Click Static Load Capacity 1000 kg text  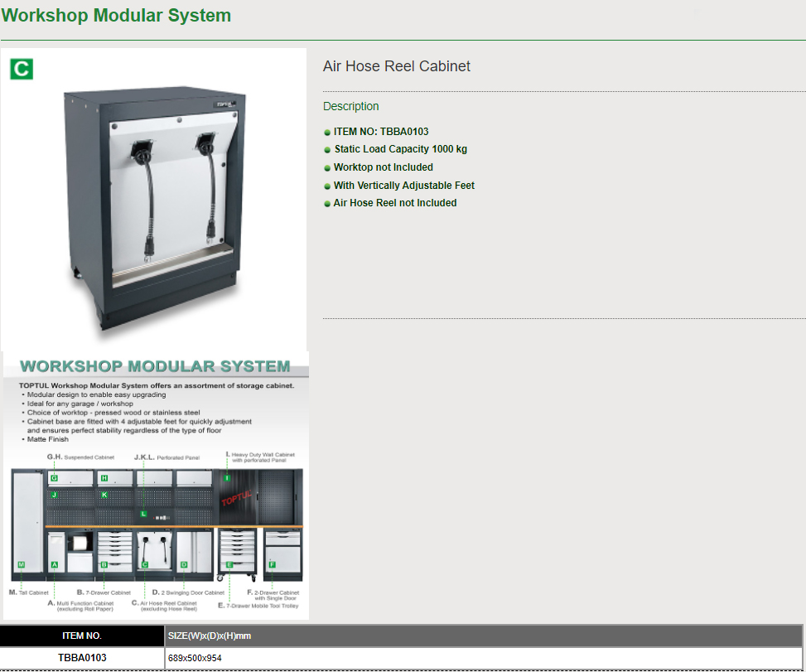(x=400, y=149)
